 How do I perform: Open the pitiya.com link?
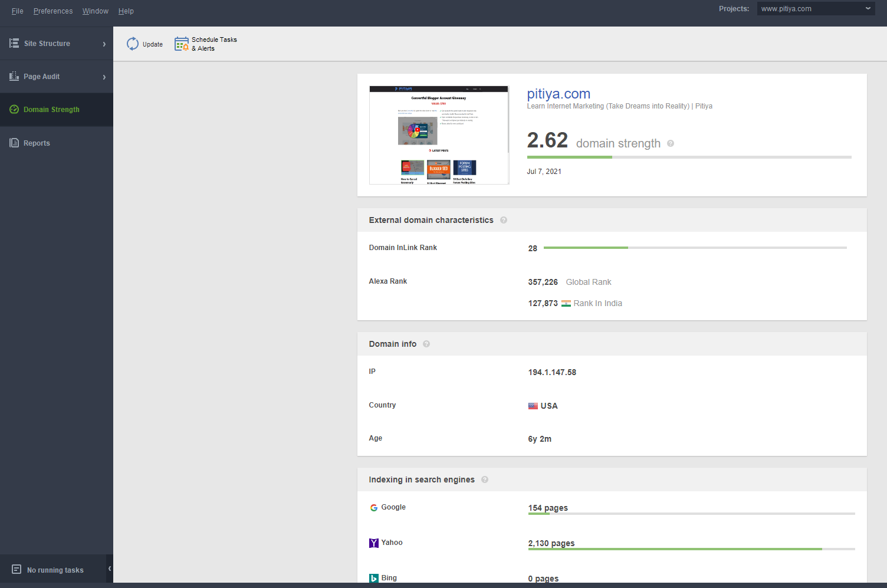click(x=559, y=93)
